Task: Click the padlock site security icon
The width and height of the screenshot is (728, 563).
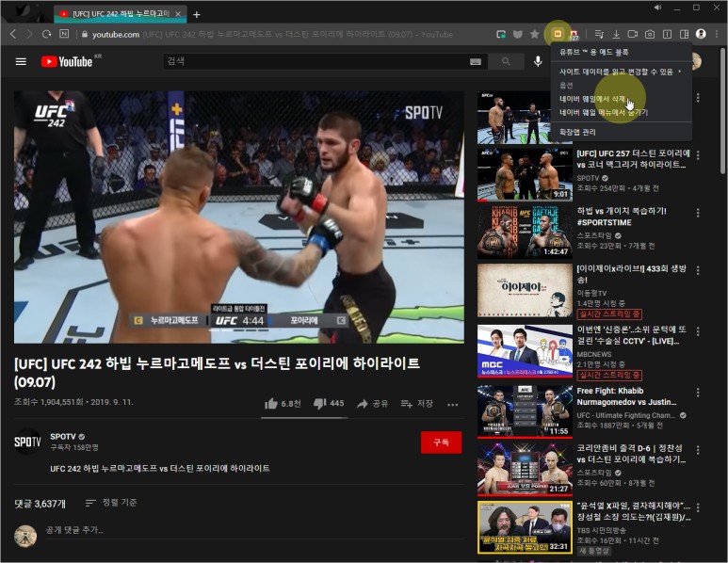Action: 85,34
